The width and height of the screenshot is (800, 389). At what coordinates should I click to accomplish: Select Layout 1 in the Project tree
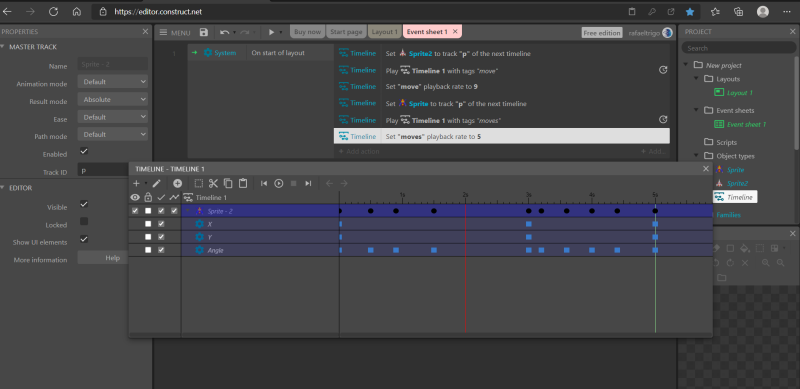point(740,93)
